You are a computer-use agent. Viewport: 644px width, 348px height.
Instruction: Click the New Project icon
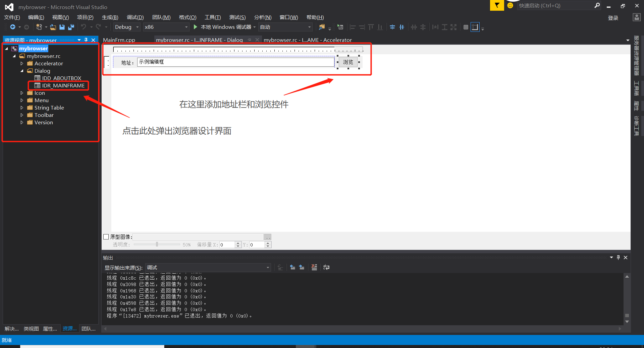point(39,27)
